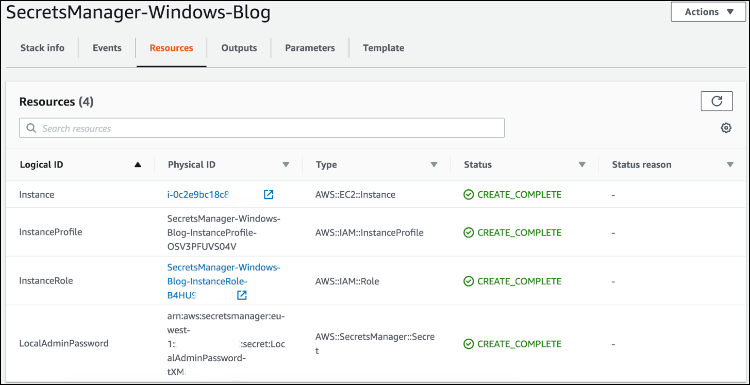Open the Events tab
The image size is (750, 385).
[107, 48]
